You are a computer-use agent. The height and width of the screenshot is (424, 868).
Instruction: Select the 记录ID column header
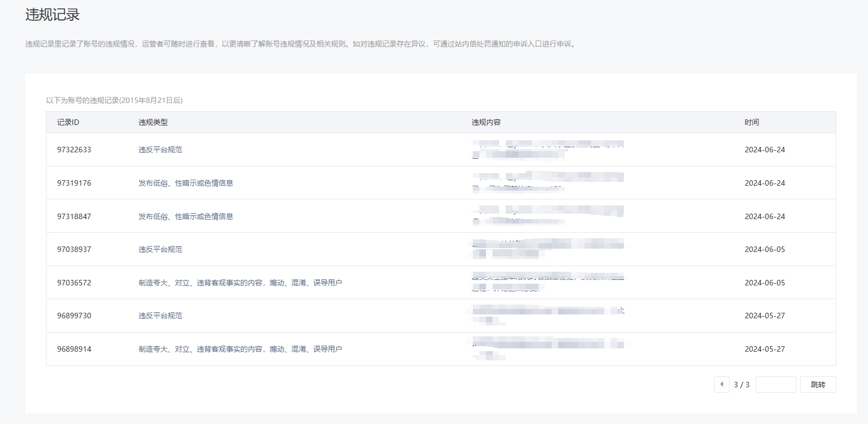68,122
